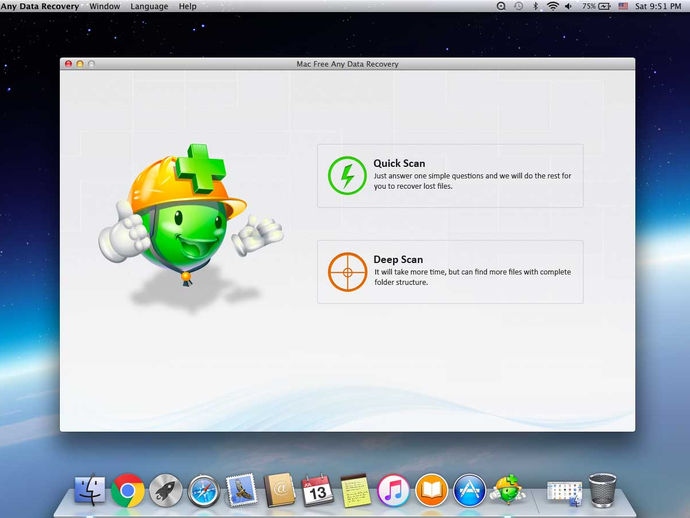Click the Time Machine icon in menu bar
The image size is (690, 518).
pos(519,6)
